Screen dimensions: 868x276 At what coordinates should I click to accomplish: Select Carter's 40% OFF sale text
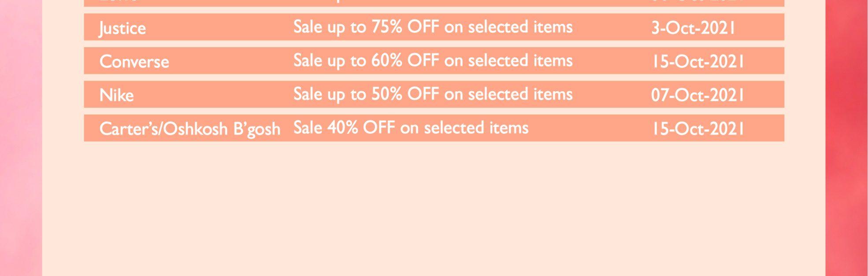411,128
